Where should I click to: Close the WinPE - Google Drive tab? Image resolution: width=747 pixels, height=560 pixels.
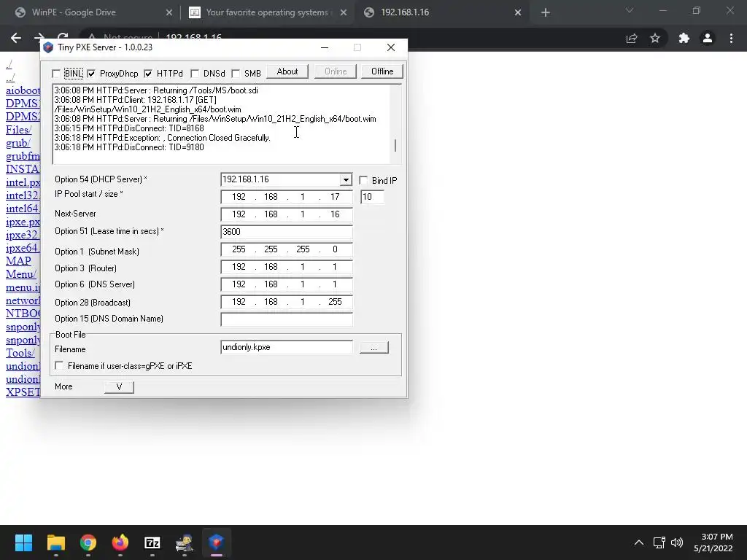(169, 12)
